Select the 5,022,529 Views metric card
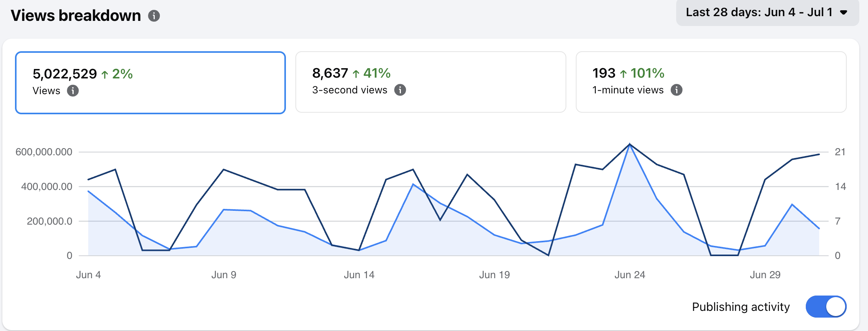This screenshot has height=331, width=868. pos(150,83)
